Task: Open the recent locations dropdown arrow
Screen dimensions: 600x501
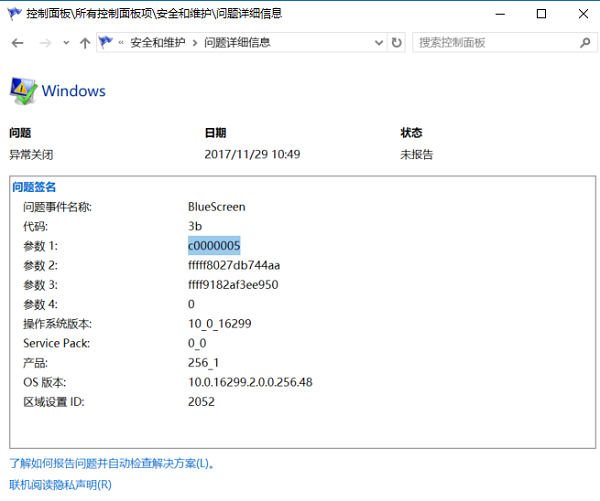Action: point(66,43)
